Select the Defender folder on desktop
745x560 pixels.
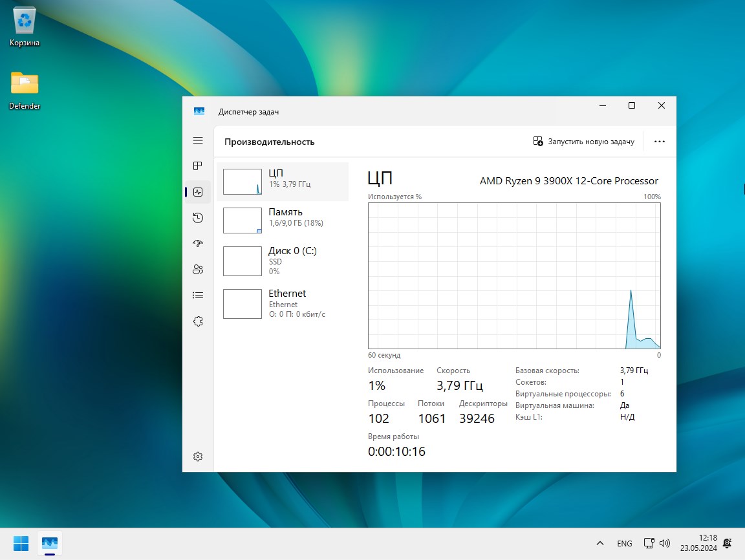tap(24, 91)
